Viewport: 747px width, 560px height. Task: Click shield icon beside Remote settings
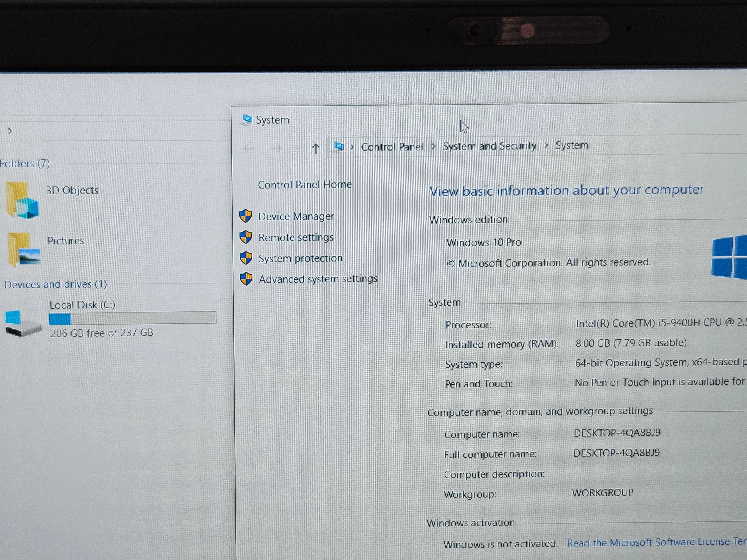pos(246,237)
